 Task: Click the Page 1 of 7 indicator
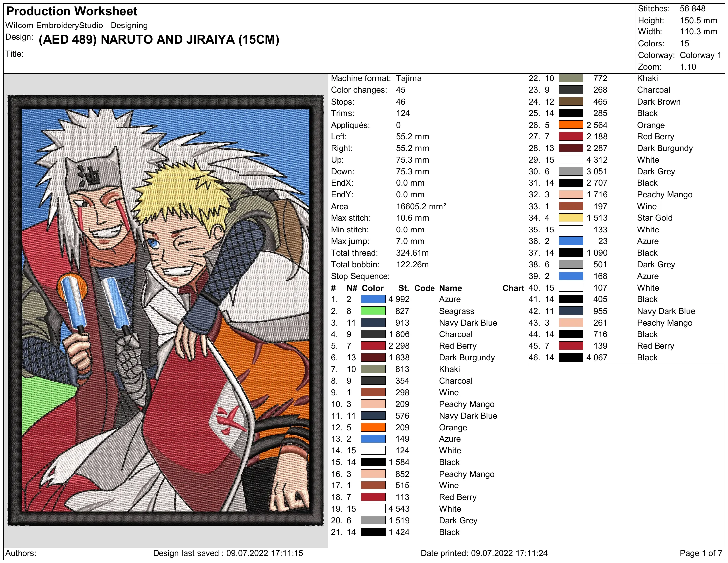tap(701, 553)
